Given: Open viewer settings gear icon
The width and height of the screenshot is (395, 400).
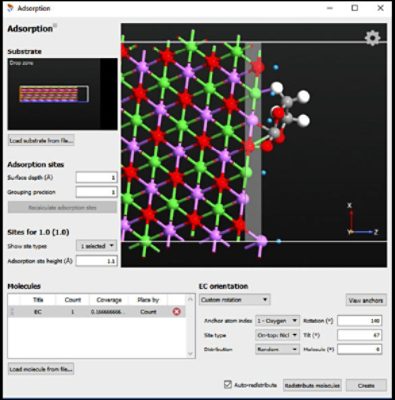Looking at the screenshot, I should click(372, 38).
